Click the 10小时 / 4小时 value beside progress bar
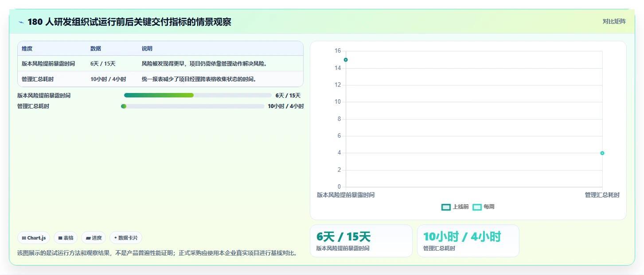The height and width of the screenshot is (275, 644). [286, 106]
